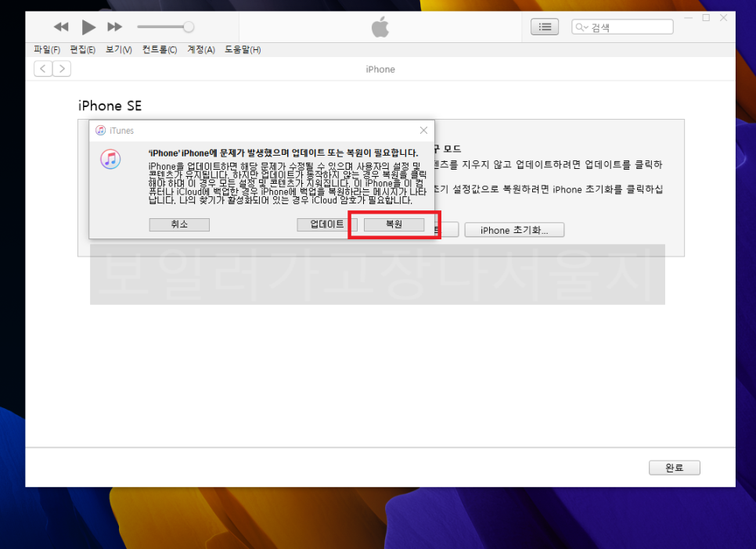Go back with the left chevron button

[x=43, y=69]
